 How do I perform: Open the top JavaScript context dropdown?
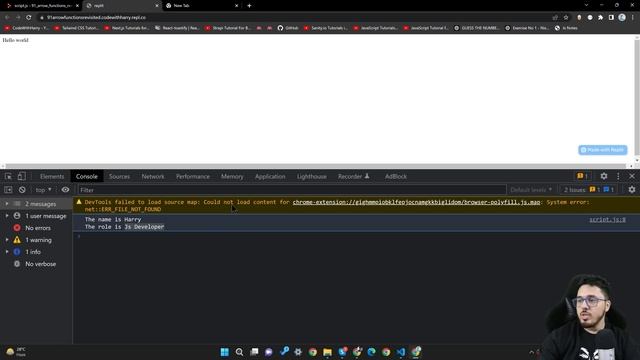click(43, 190)
